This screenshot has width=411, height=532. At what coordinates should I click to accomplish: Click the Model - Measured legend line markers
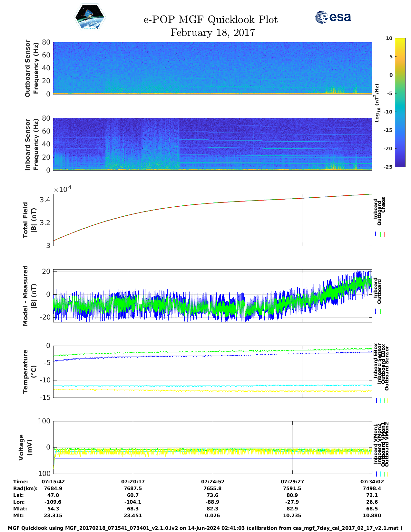[x=378, y=311]
